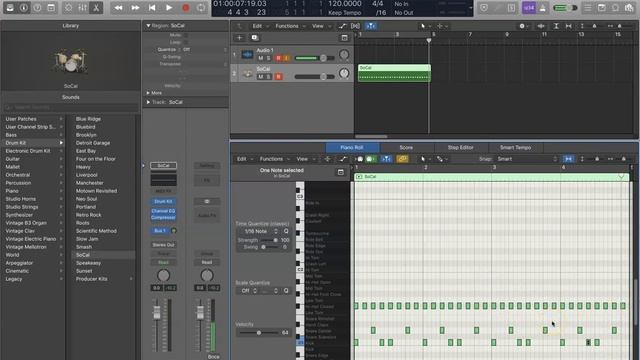The width and height of the screenshot is (640, 360).
Task: Toggle Show Automation in Tracks area
Action: click(342, 26)
